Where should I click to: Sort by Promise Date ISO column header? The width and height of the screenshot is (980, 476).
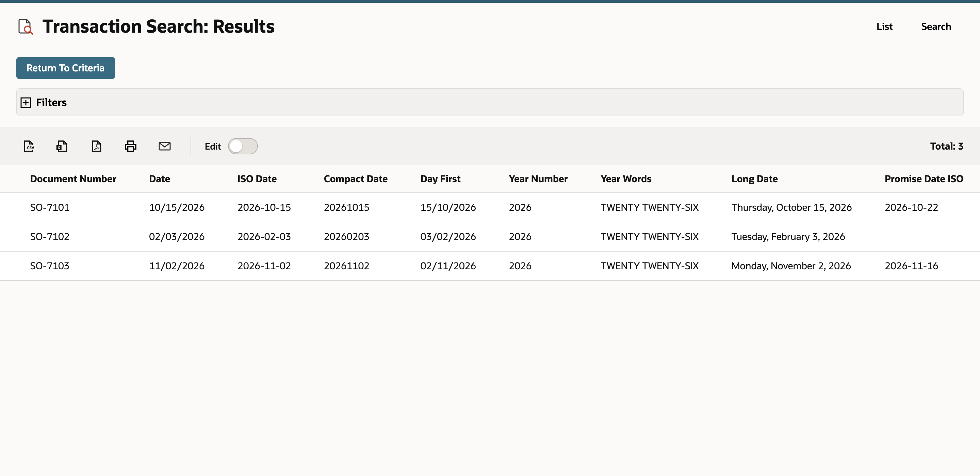pyautogui.click(x=924, y=179)
